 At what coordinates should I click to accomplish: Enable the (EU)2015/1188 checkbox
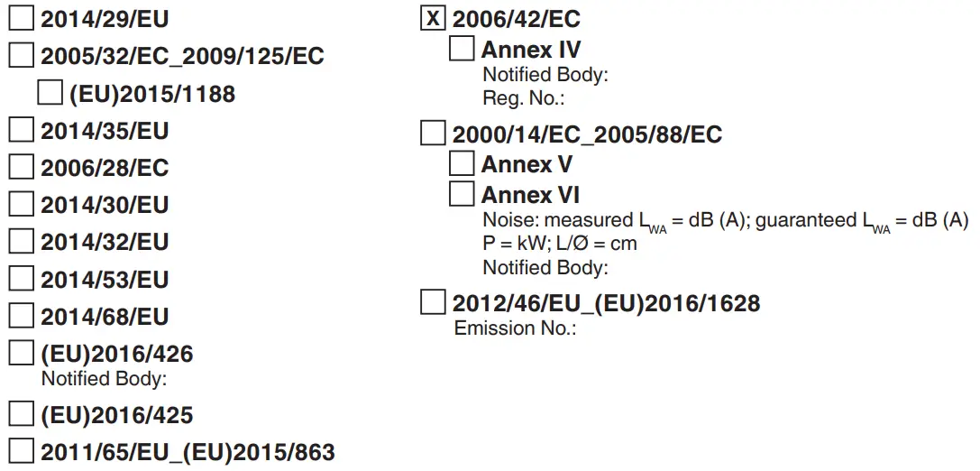pos(50,93)
